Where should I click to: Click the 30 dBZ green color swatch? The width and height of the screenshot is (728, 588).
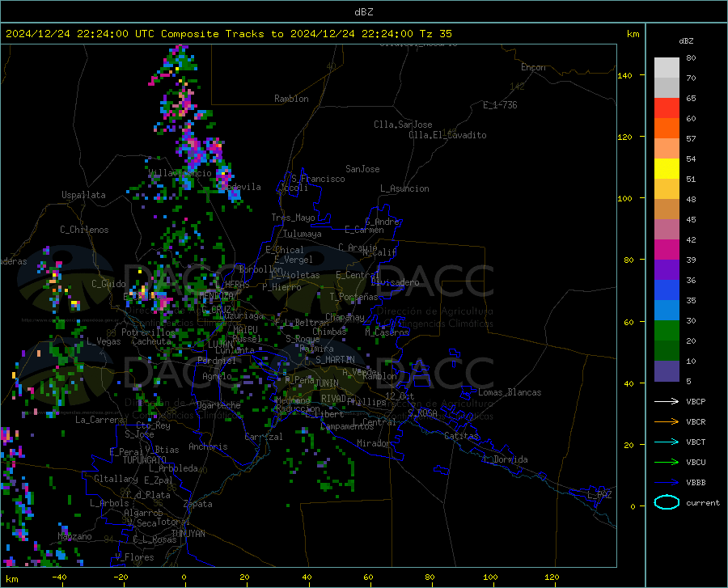click(x=667, y=330)
